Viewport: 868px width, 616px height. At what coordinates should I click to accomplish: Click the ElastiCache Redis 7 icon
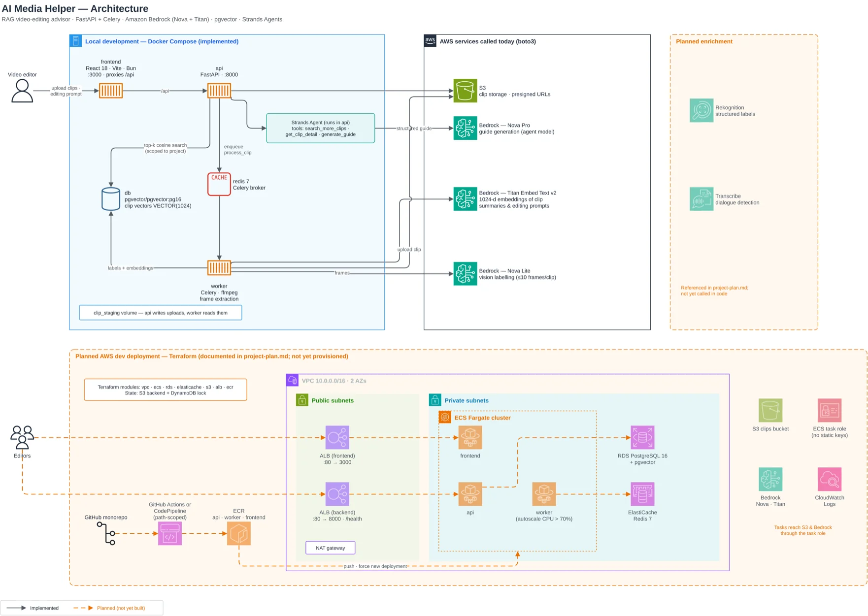642,494
